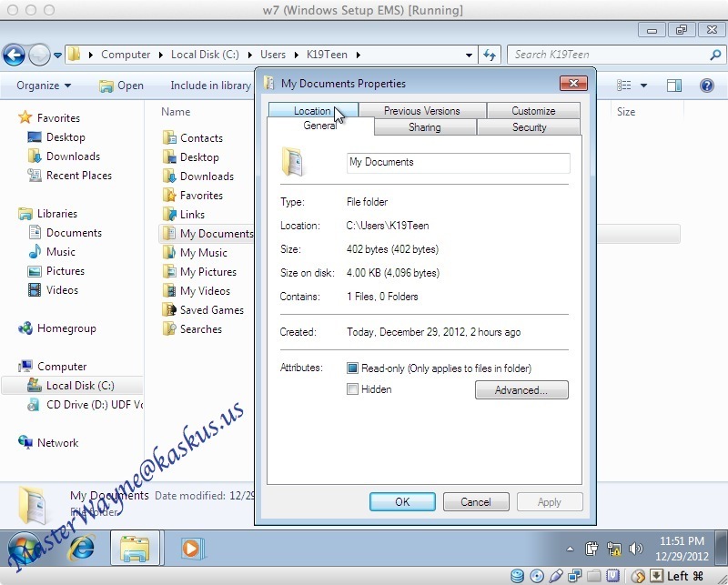Select the Contacts folder

[193, 138]
